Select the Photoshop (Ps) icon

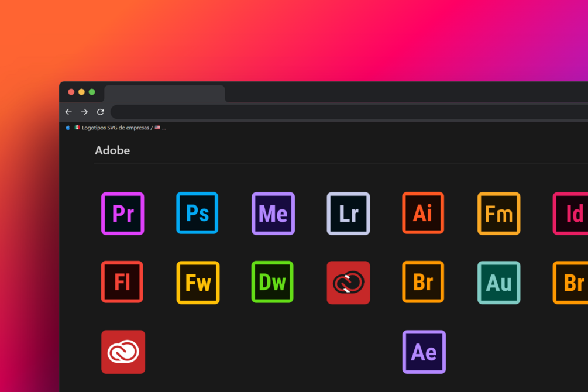click(x=197, y=213)
